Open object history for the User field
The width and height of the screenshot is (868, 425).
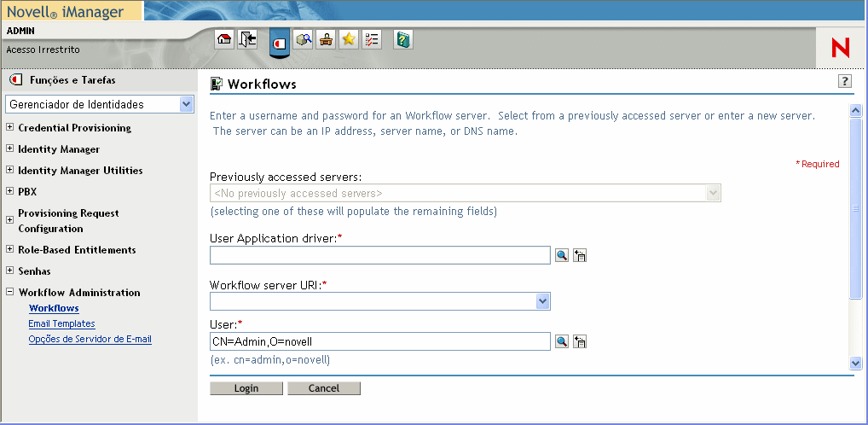pos(580,341)
